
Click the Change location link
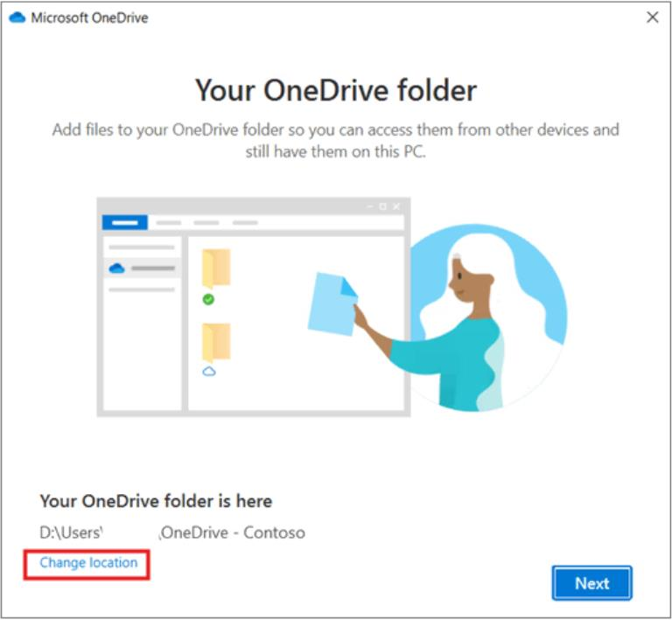[88, 562]
